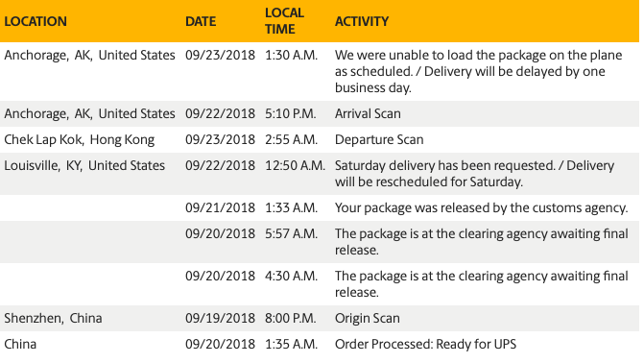Click the 09/21/2018 date cell
Viewport: 644px width, 363px height.
click(x=220, y=207)
